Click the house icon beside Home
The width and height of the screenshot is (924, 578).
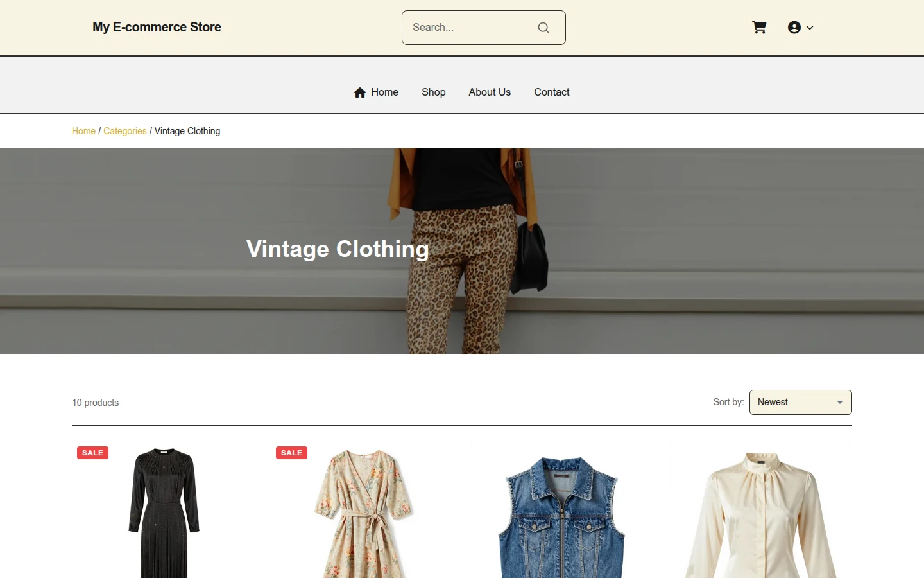(x=360, y=92)
